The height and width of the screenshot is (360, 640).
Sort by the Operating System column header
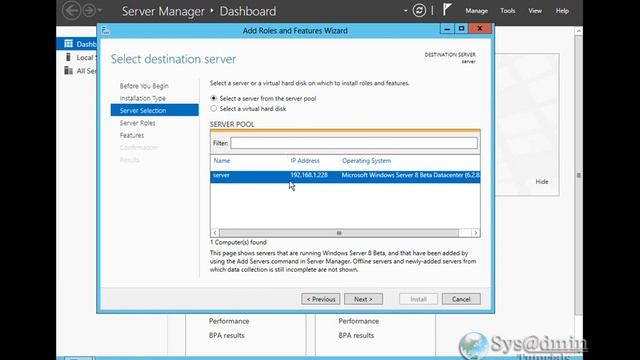[366, 160]
